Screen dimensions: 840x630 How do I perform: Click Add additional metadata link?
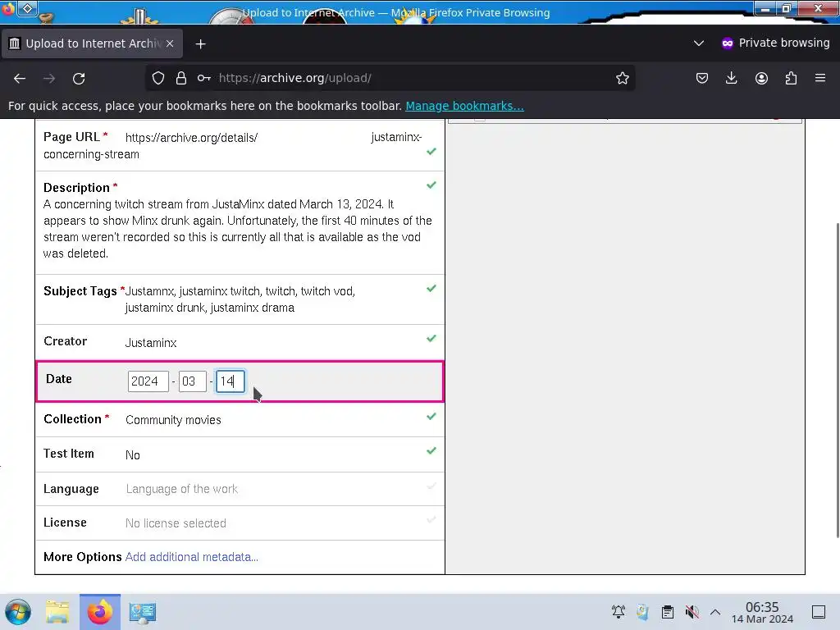pos(191,557)
